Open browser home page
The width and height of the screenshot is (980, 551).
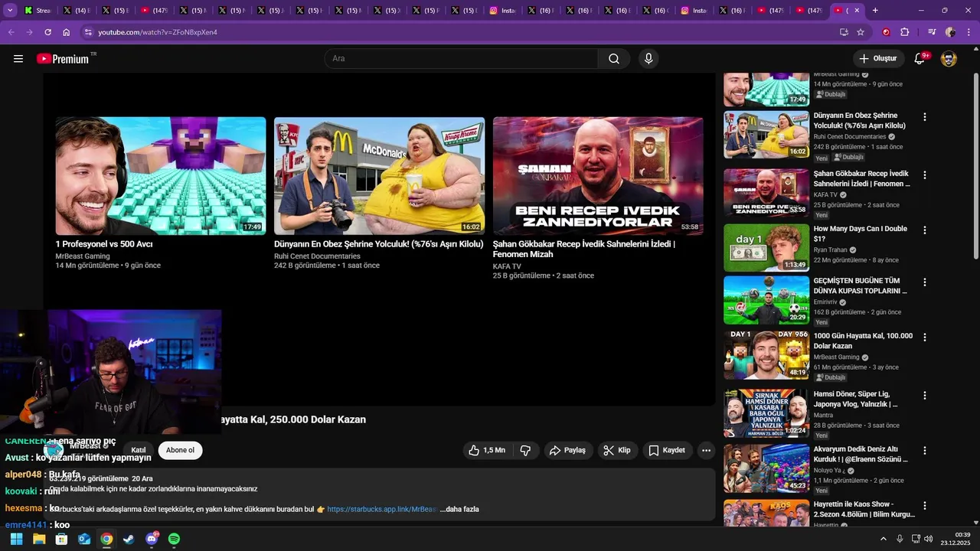[67, 32]
